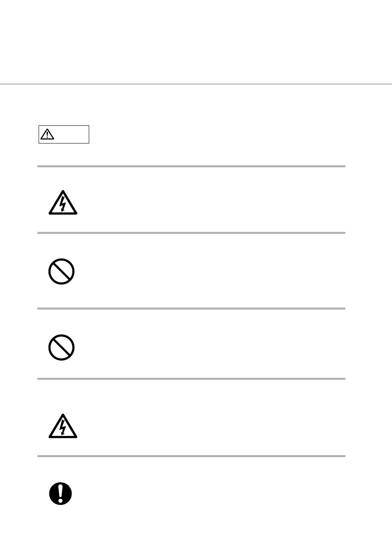Select the lower prohibition circle symbol

pyautogui.click(x=61, y=347)
